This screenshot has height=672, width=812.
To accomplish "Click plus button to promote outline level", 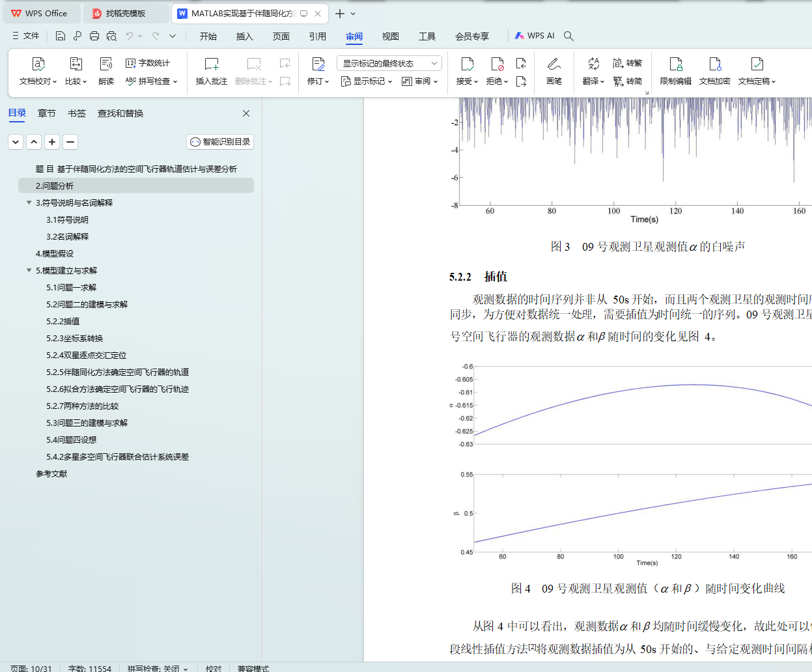I will pos(52,142).
